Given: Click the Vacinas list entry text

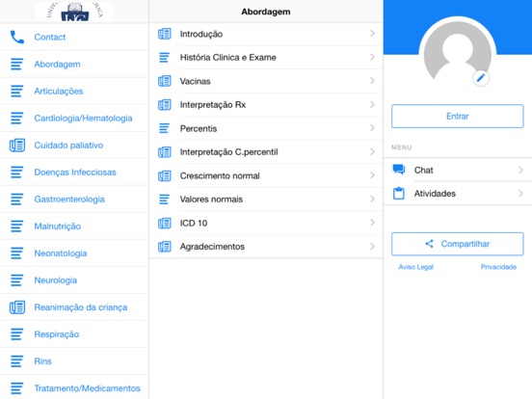Looking at the screenshot, I should [195, 81].
